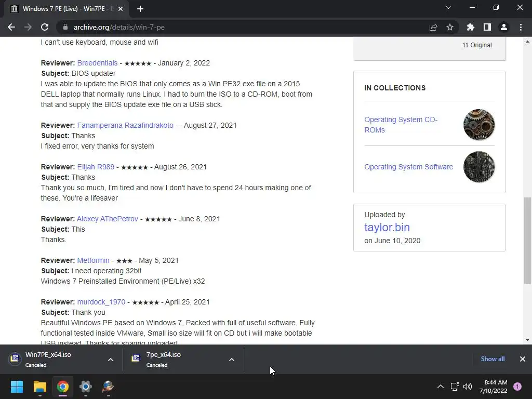Show all downloads

(x=493, y=359)
